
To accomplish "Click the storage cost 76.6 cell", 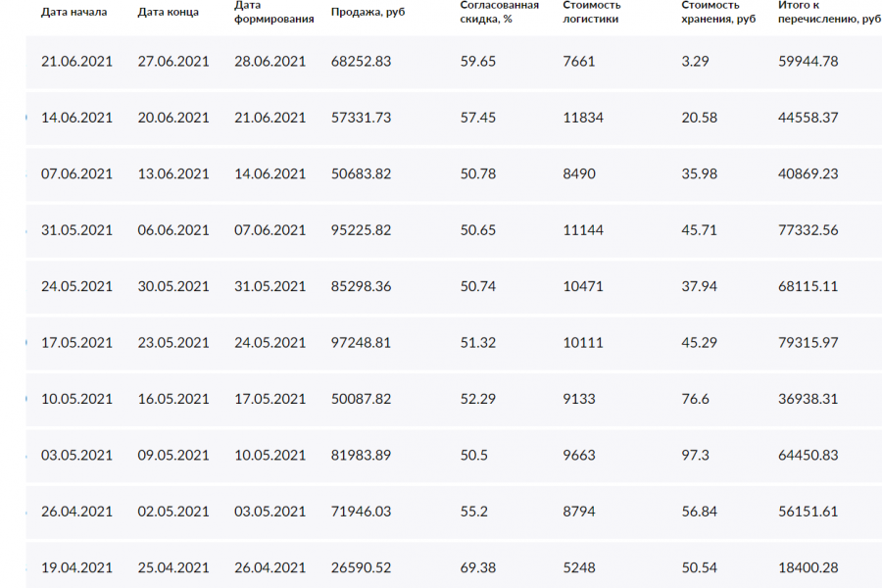I will click(695, 399).
